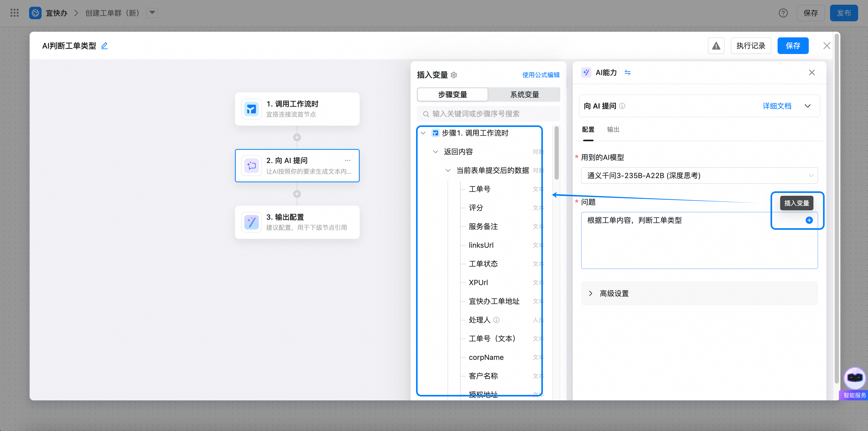Open the app grid launcher icon
868x431 pixels.
tap(14, 13)
